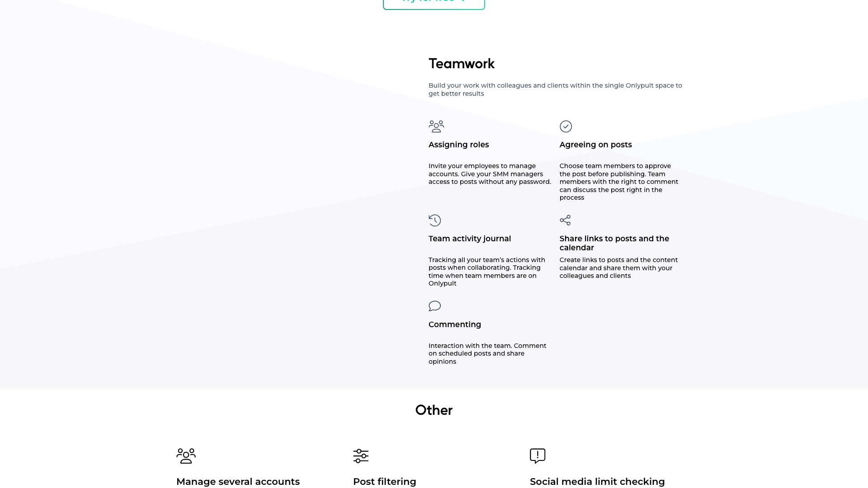Viewport: 868px width, 488px height.
Task: Click the Assigning roles people icon
Action: click(x=436, y=127)
